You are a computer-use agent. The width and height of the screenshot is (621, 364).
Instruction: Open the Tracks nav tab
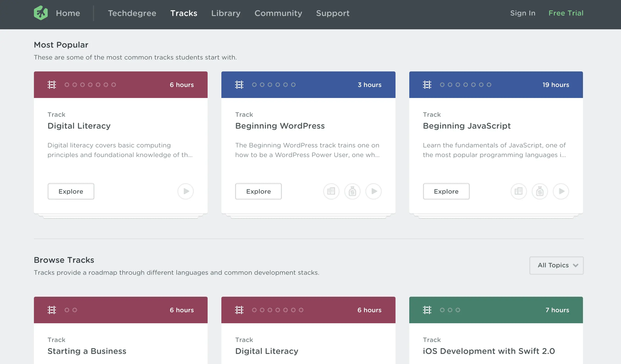(184, 13)
